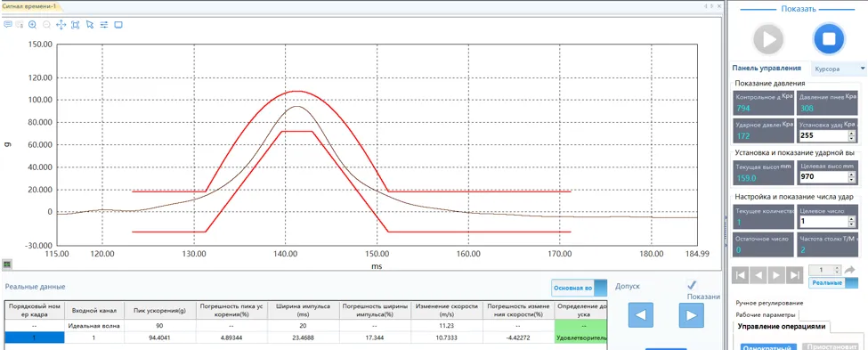Click the zoom in magnifier icon
868x350 pixels.
[x=33, y=24]
